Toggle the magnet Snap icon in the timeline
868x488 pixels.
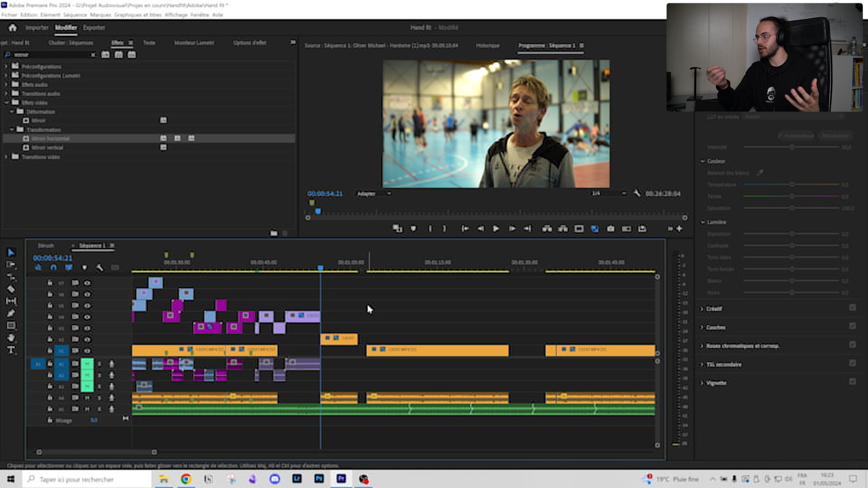tap(53, 267)
